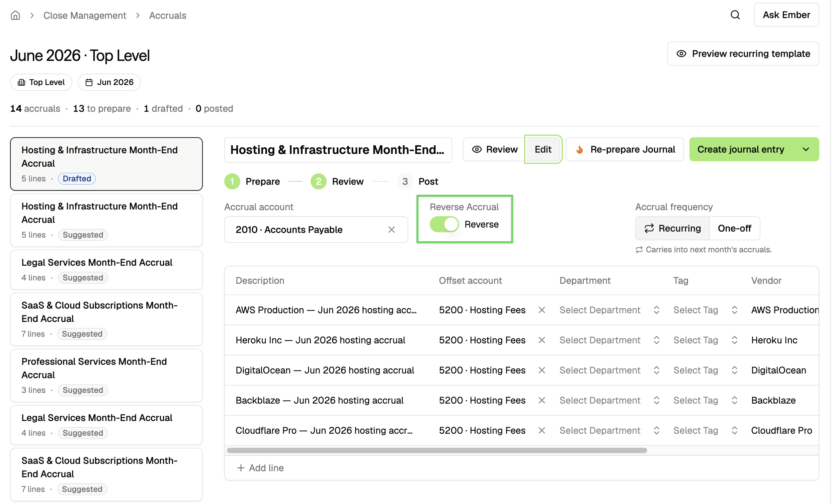Screen dimensions: 832x504
Task: Click step 3 Post circle
Action: click(x=405, y=182)
